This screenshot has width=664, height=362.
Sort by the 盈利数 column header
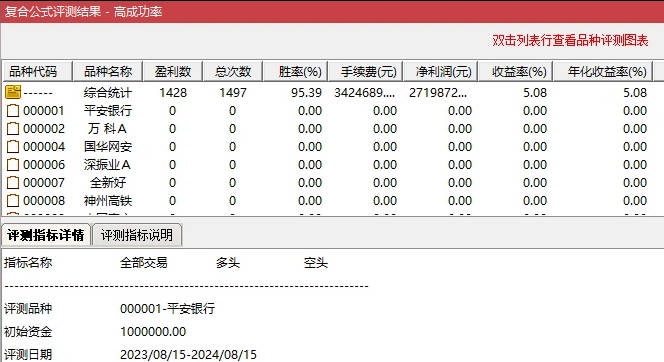pyautogui.click(x=172, y=71)
